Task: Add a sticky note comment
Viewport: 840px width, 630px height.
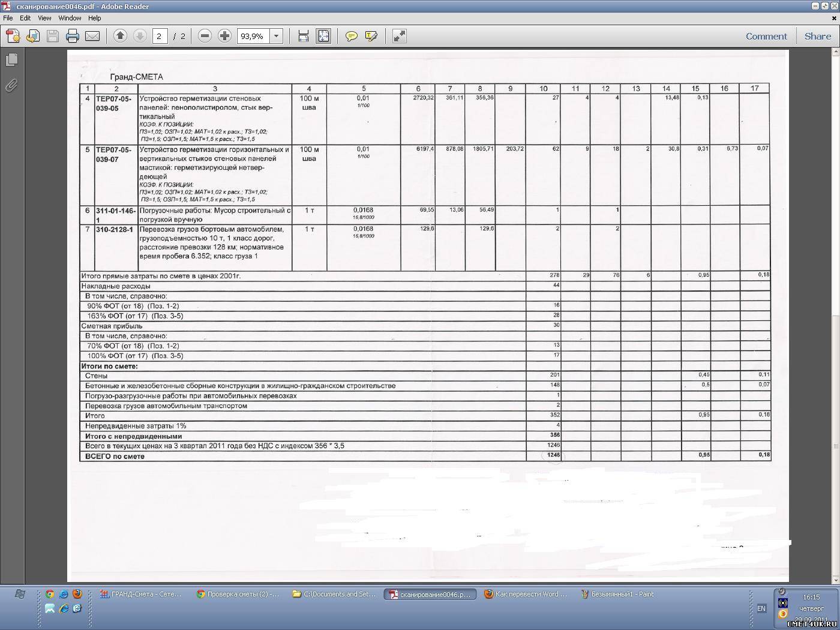Action: 352,36
